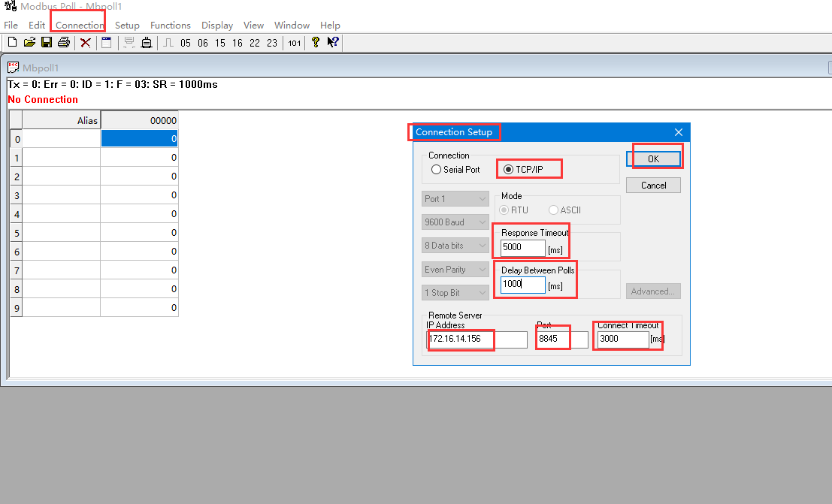Open the Functions menu
This screenshot has width=832, height=504.
click(171, 25)
